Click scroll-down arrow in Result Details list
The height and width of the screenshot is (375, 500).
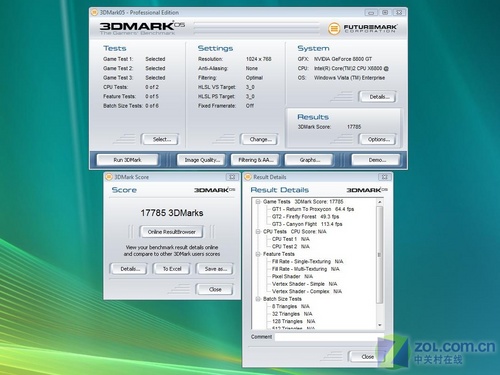click(x=380, y=325)
